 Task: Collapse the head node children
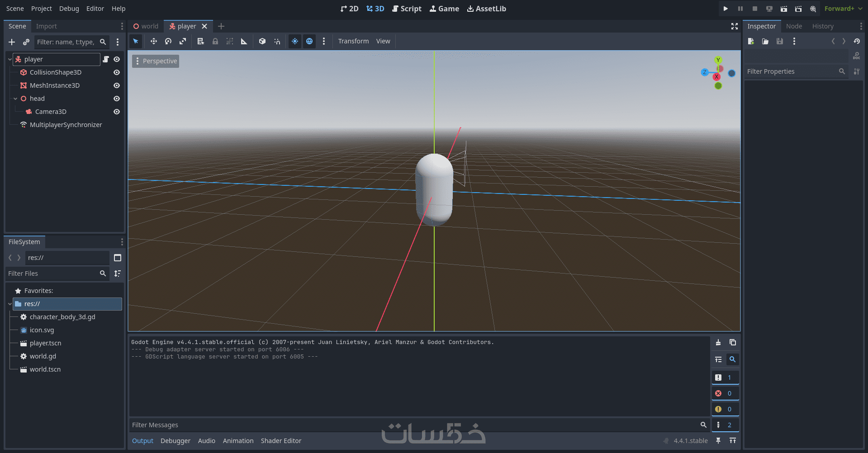point(15,99)
